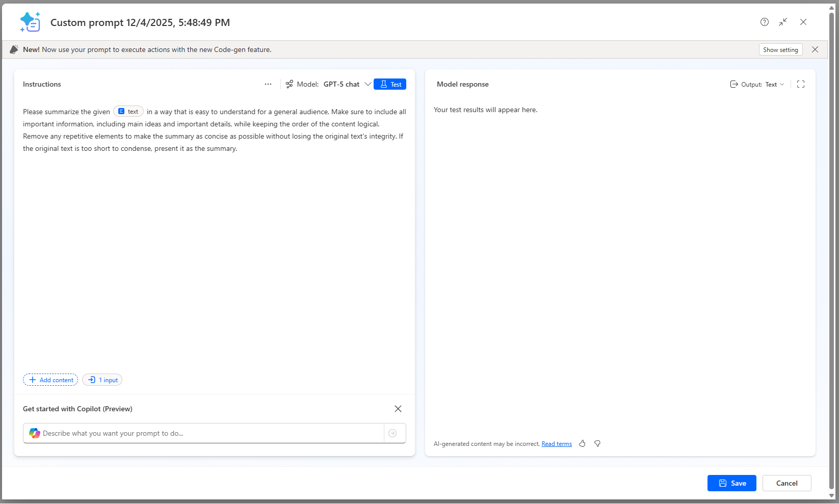Expand Model response to fullscreen
Screen dimensions: 839x504
pos(800,84)
